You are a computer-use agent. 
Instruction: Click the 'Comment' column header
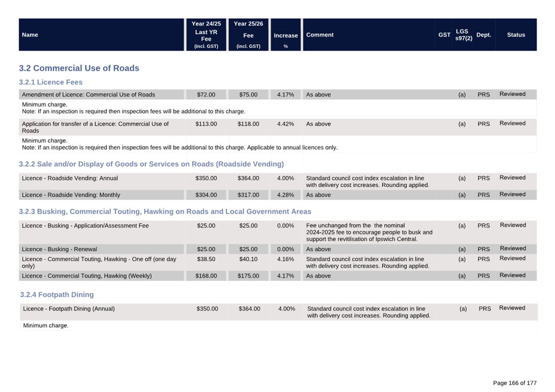[x=320, y=35]
